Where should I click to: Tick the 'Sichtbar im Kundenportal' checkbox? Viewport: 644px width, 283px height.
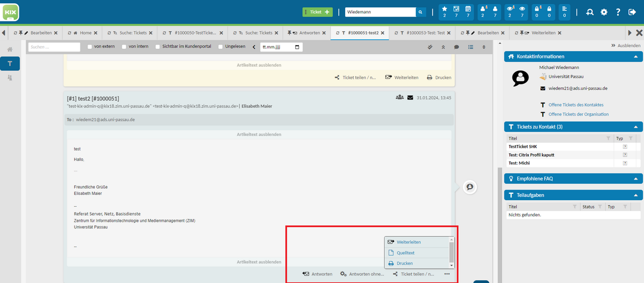tap(151, 47)
